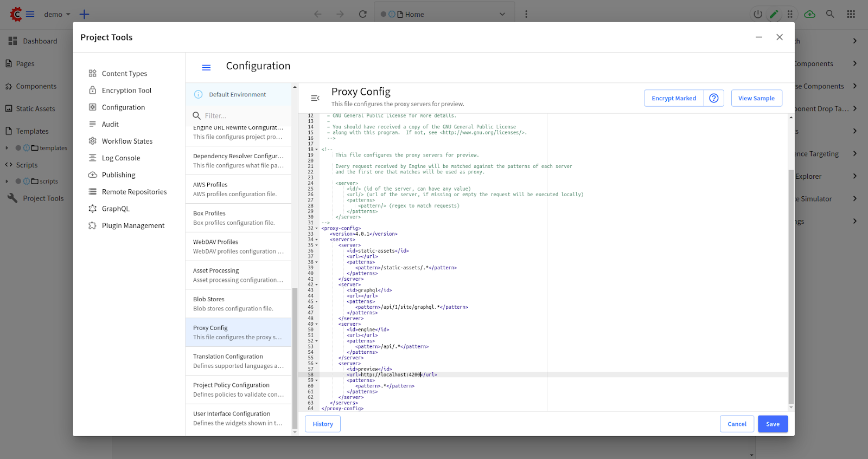868x459 pixels.
Task: Toggle the edit mode pencil switch
Action: tap(774, 14)
